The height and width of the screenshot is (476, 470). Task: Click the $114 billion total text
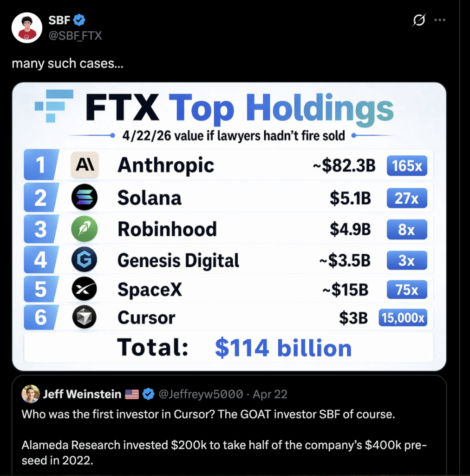point(283,348)
